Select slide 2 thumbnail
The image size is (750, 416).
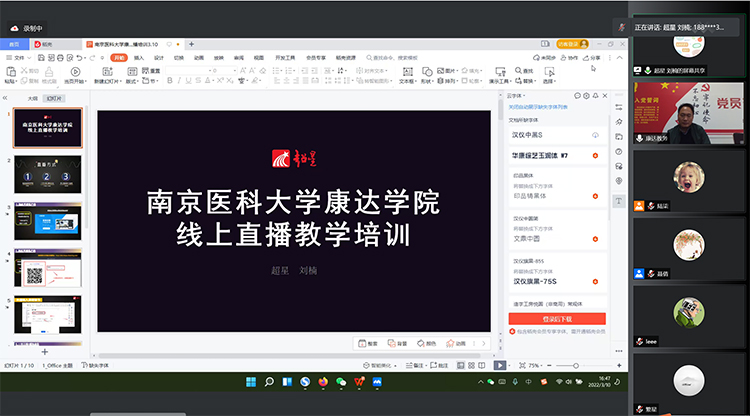click(48, 174)
